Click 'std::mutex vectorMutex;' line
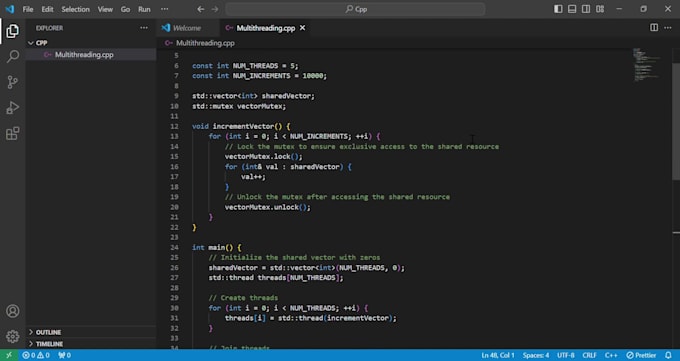680x361 pixels. [239, 106]
